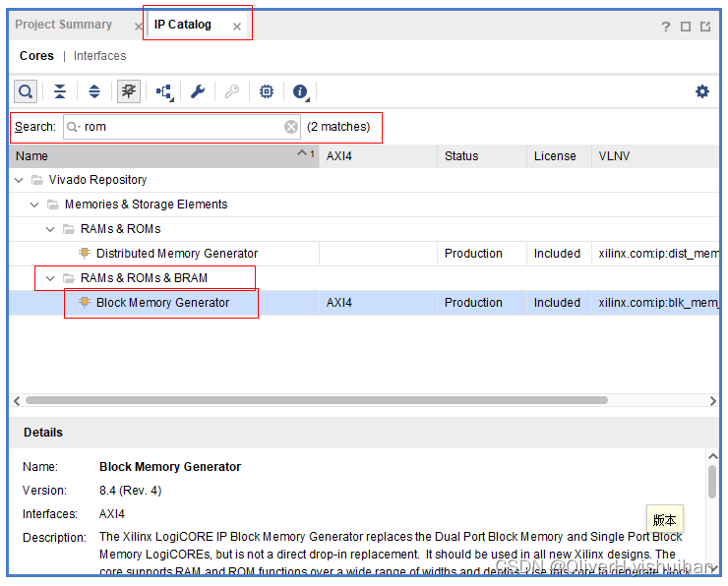Collapse the RAMs & ROMs folder

[50, 229]
